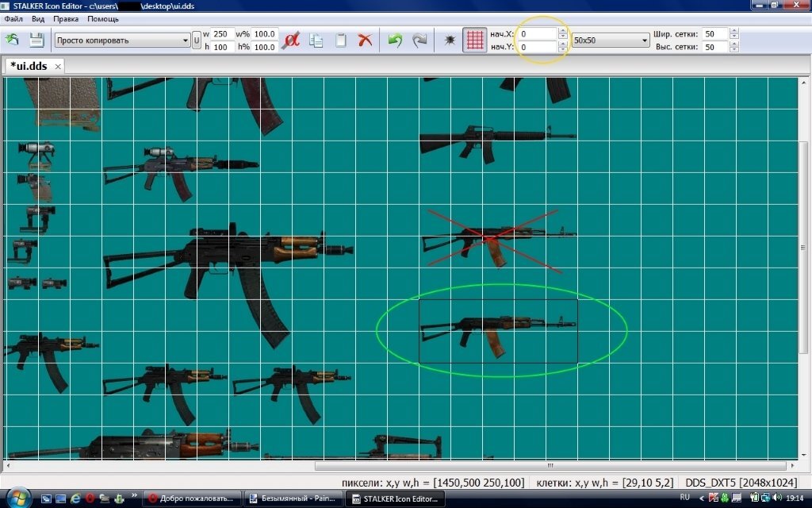Close the ui.dds tab

pyautogui.click(x=58, y=67)
